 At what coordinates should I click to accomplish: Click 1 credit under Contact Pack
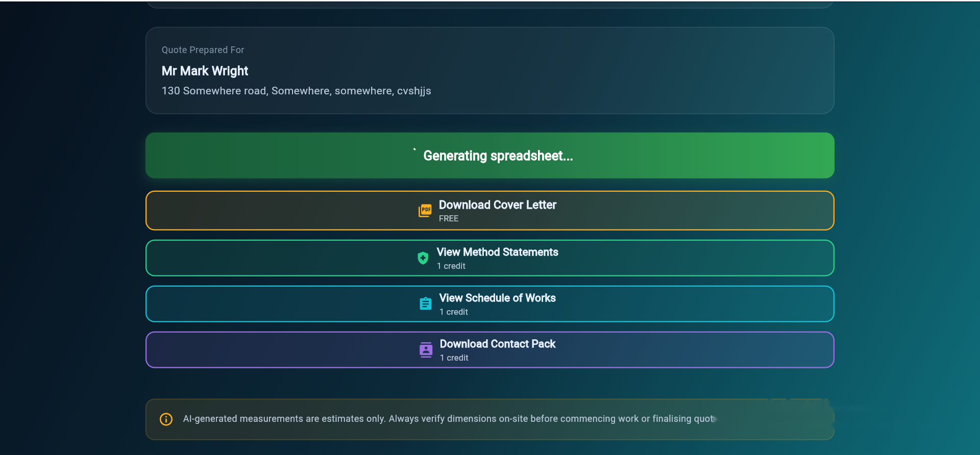pos(454,358)
